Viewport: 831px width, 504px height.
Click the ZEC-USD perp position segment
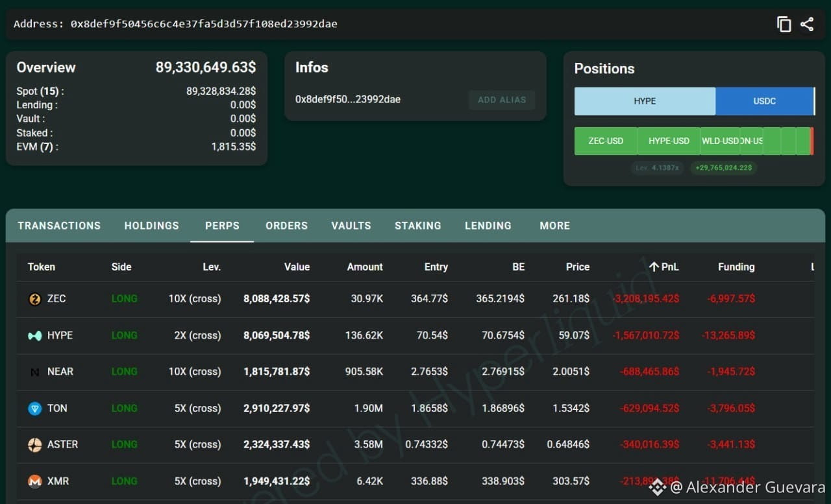[x=606, y=141]
